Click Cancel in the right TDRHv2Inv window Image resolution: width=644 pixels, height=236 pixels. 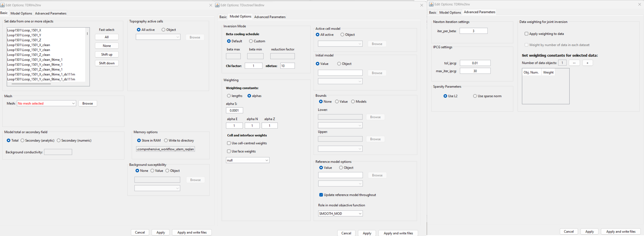point(569,231)
